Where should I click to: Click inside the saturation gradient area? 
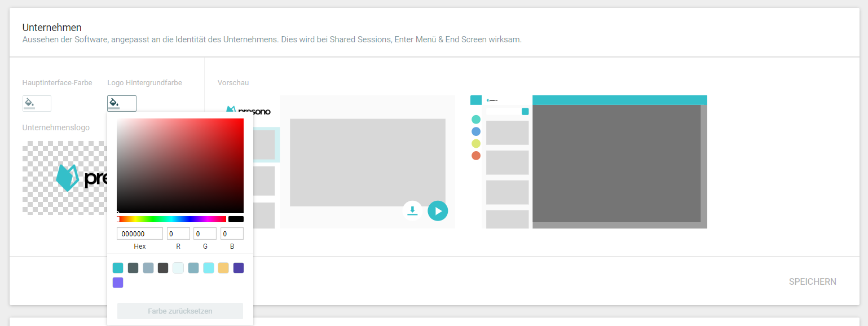coord(180,165)
